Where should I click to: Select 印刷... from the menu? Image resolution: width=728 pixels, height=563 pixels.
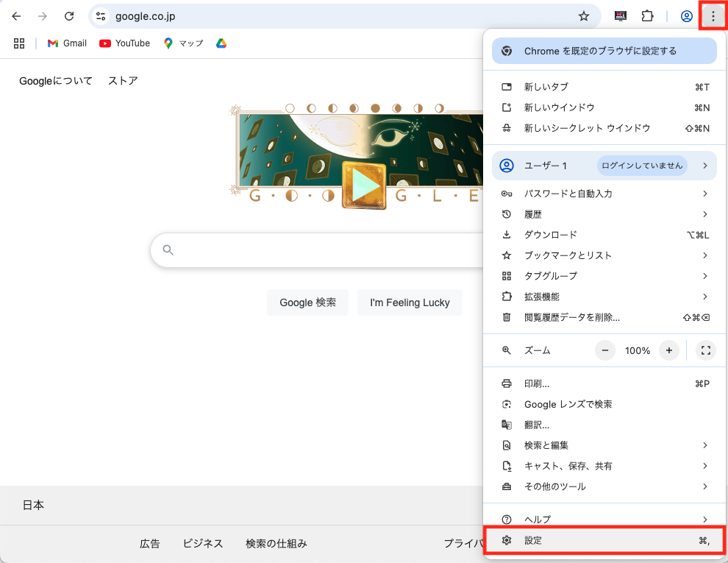point(604,383)
